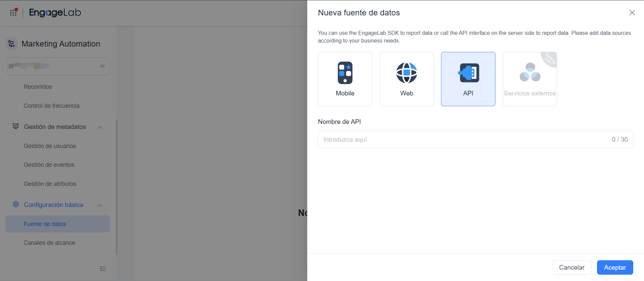
Task: Click the Nueva fuente de datos title
Action: point(359,13)
